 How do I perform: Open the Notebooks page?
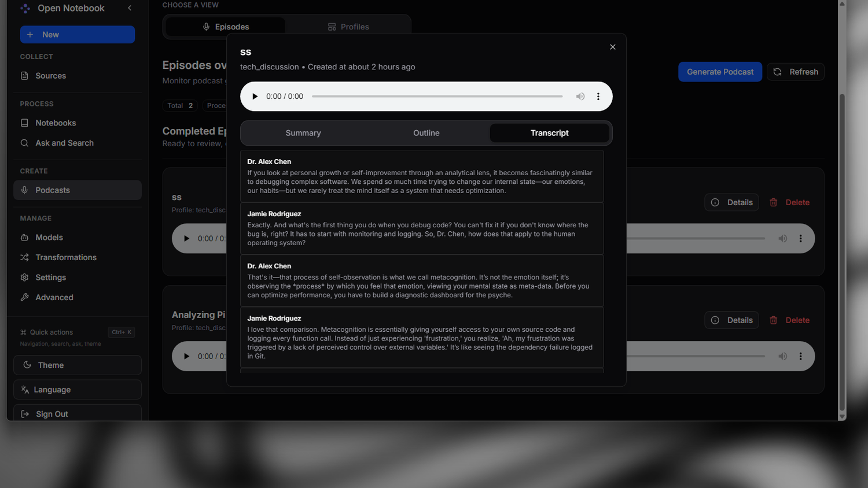[x=78, y=123]
